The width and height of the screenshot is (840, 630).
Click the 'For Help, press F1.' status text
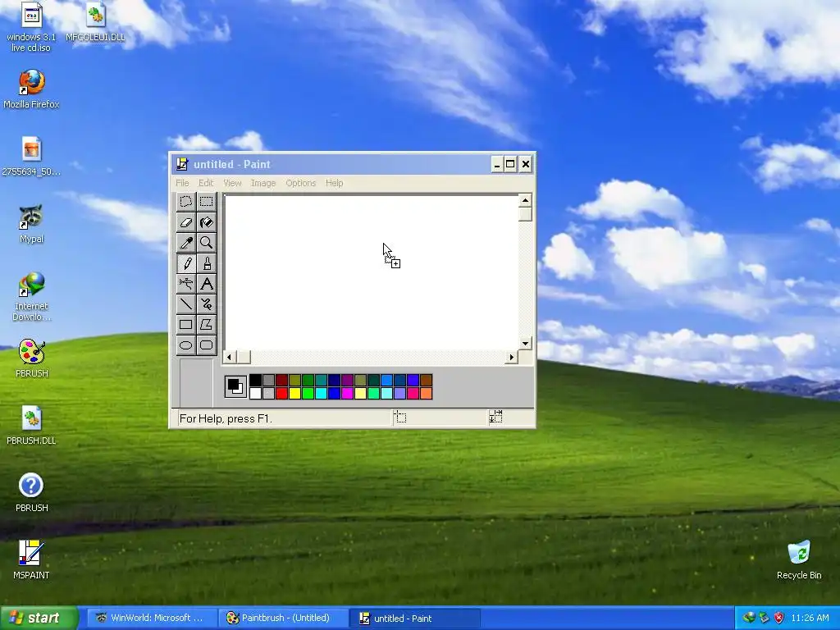pos(226,418)
